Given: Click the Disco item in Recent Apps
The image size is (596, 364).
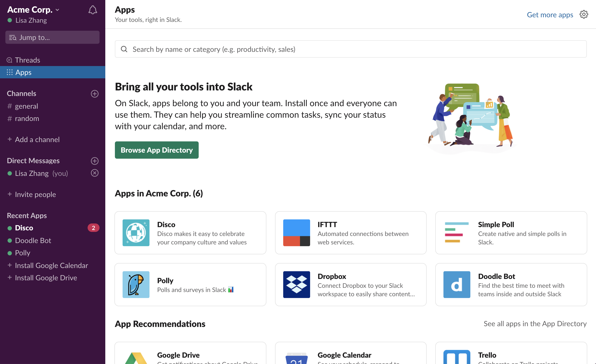Looking at the screenshot, I should [x=24, y=227].
